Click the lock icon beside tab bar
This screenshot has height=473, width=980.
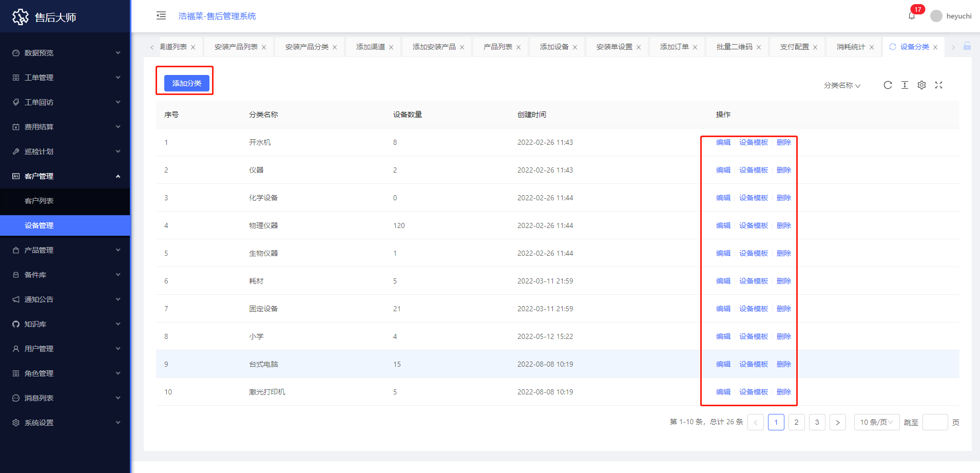point(967,46)
